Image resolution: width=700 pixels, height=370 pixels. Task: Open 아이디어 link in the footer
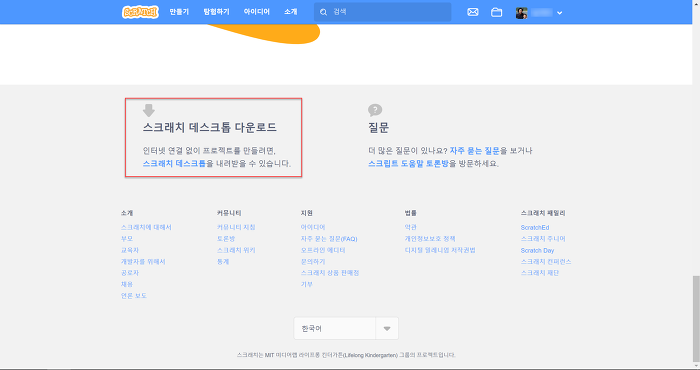click(x=312, y=227)
